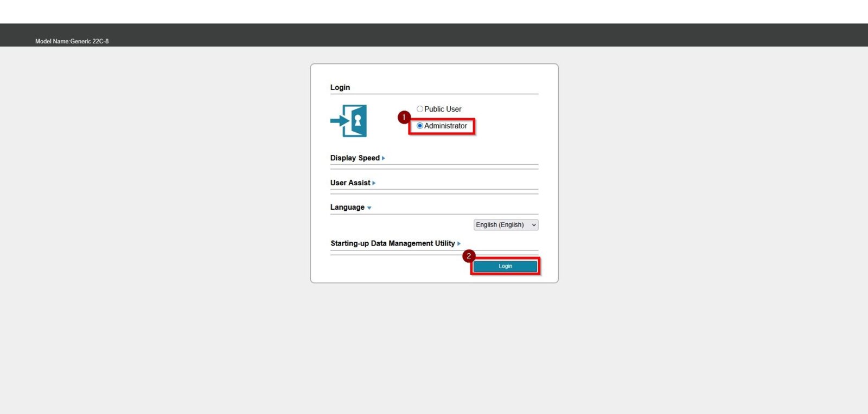Click the Display Speed arrow icon
This screenshot has width=868, height=414.
tap(384, 158)
